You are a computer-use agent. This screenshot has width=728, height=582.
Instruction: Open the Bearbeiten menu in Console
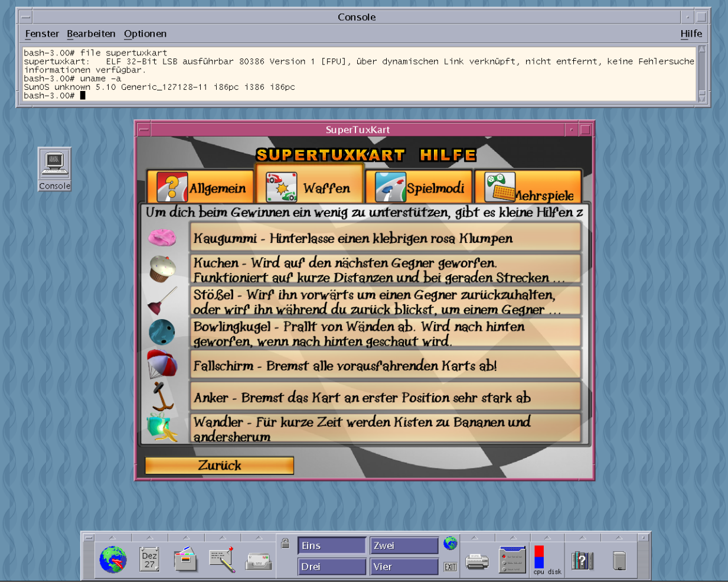point(91,34)
